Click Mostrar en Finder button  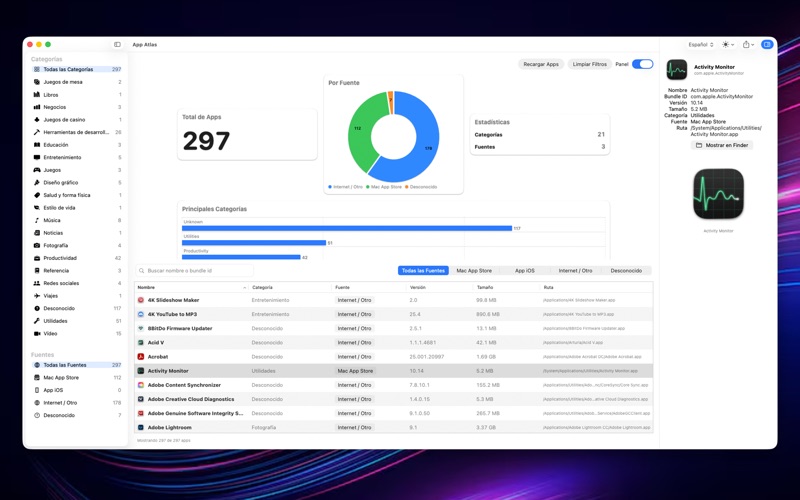(x=722, y=145)
